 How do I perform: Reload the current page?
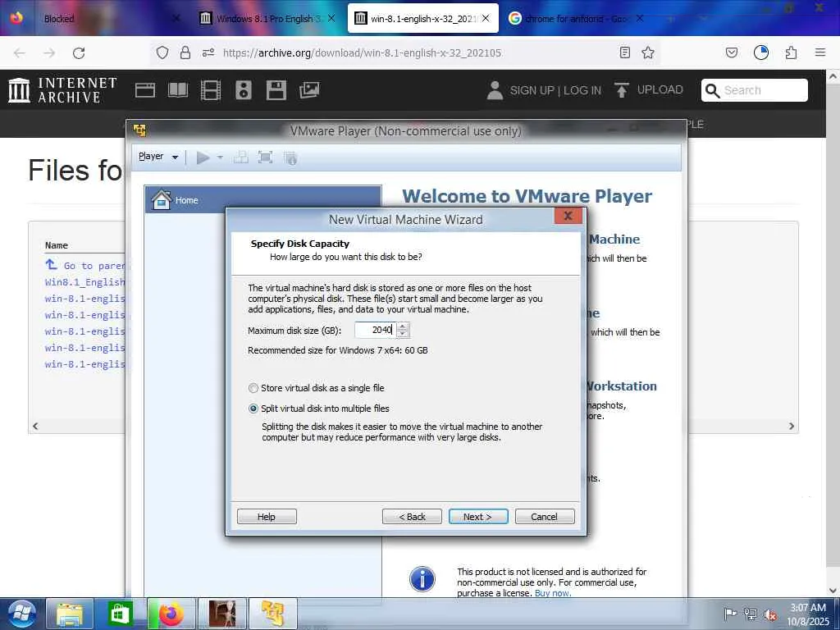point(79,52)
